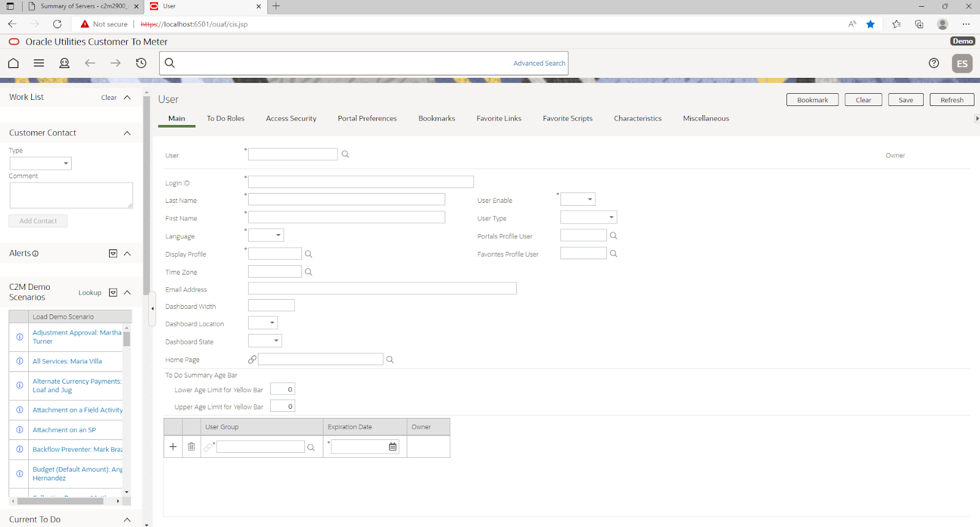Open the Alerts zone menu icon
This screenshot has width=980, height=527.
coord(113,253)
